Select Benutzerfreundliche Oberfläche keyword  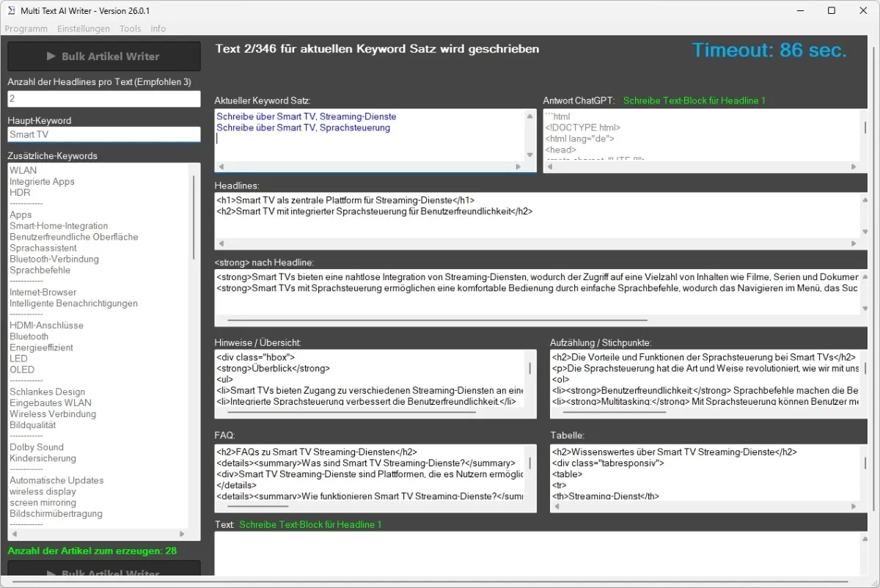pos(73,237)
